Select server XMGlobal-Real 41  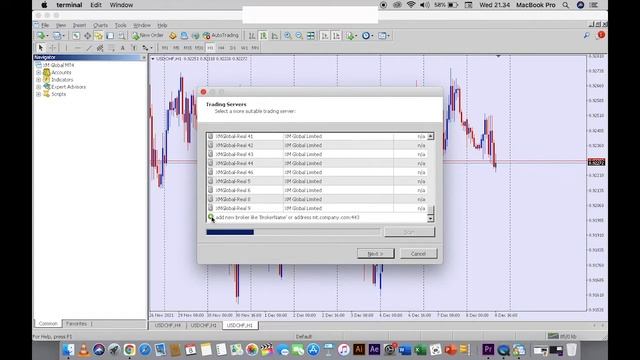click(317, 136)
